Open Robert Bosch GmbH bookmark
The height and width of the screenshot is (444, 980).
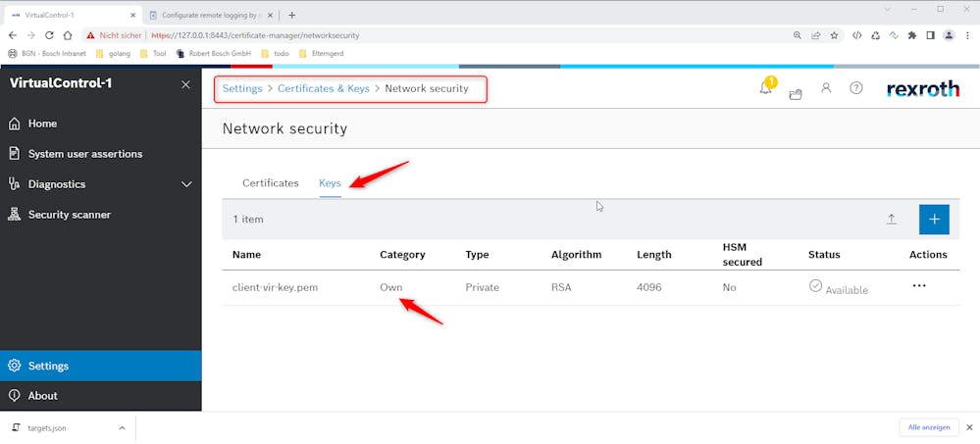[x=213, y=54]
